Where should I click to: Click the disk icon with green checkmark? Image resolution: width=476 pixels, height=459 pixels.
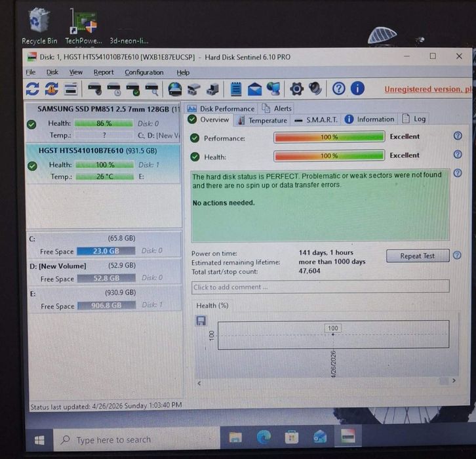pyautogui.click(x=133, y=90)
